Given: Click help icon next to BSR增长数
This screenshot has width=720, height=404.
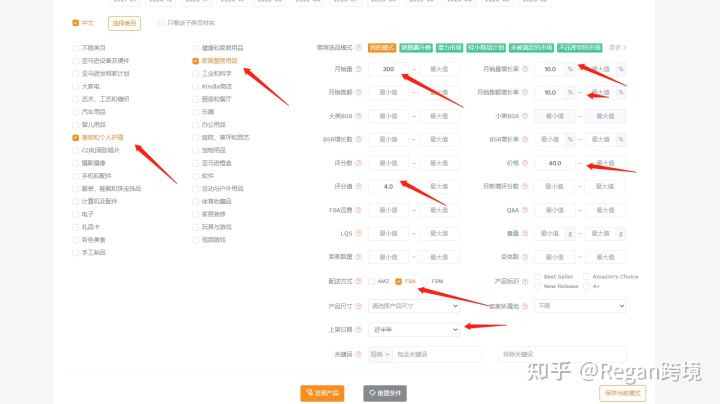Looking at the screenshot, I should (x=359, y=139).
